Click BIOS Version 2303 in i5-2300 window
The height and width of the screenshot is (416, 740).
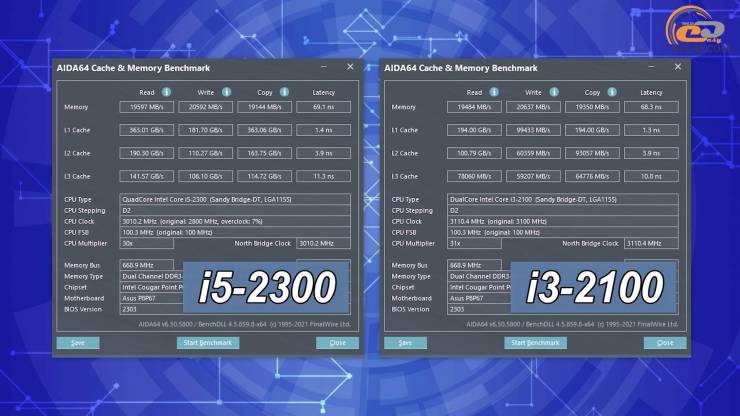coord(151,309)
